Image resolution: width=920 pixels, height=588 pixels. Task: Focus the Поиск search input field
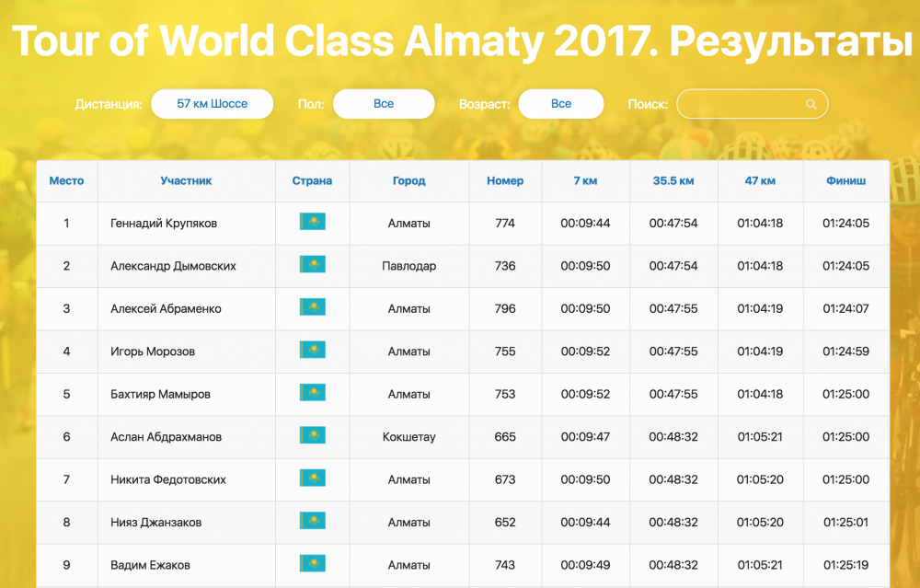point(741,104)
